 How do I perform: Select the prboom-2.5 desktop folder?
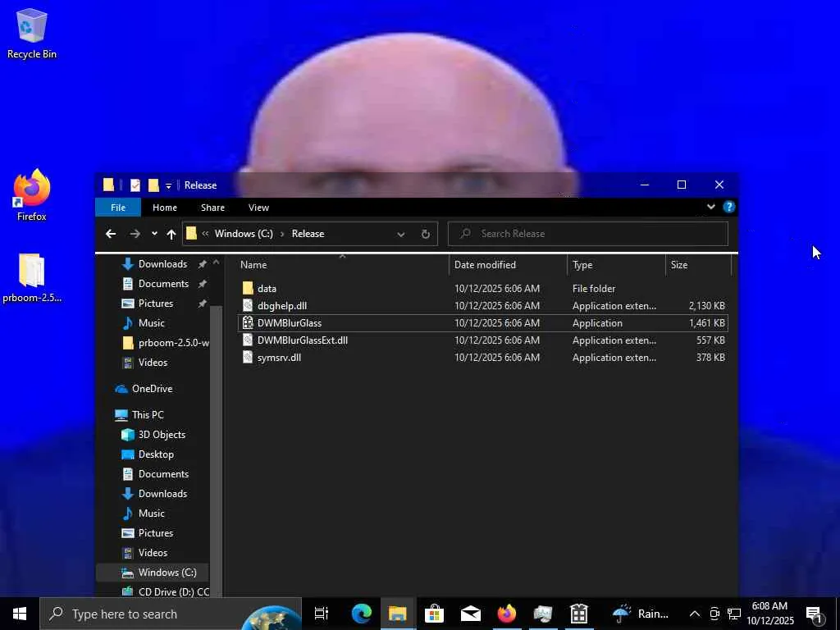[32, 278]
